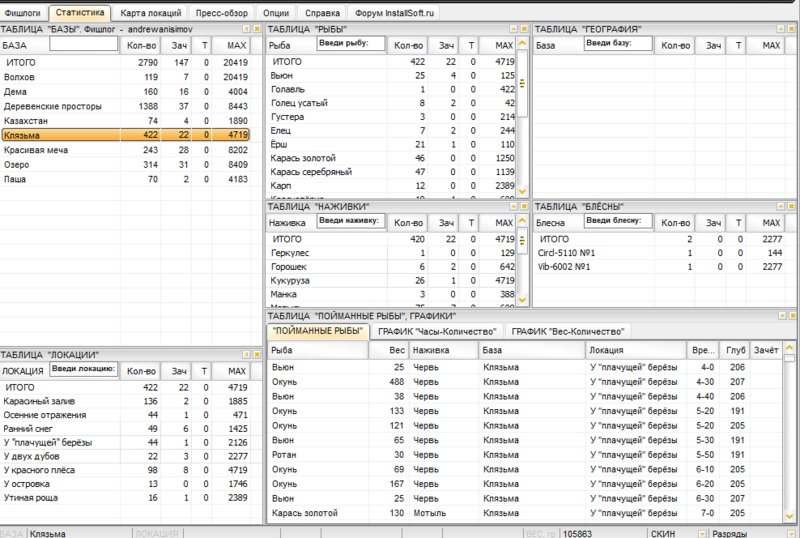The height and width of the screenshot is (538, 800).
Task: Show ГРАФИК "Часы-Количество" chart tab
Action: [436, 331]
